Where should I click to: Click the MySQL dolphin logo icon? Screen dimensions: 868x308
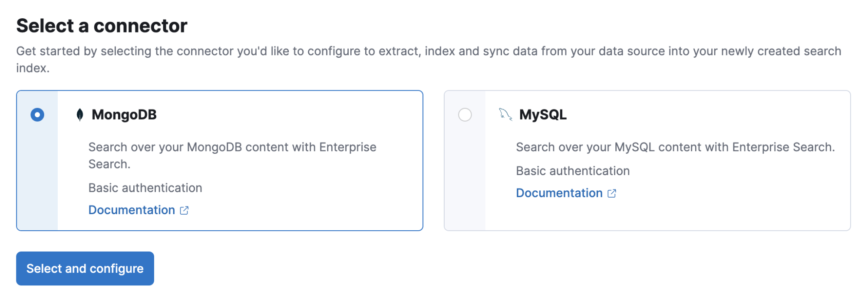505,114
